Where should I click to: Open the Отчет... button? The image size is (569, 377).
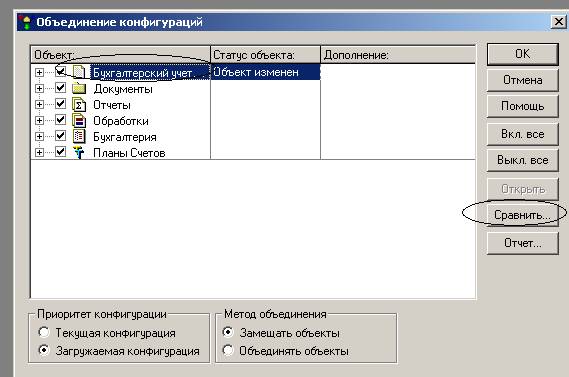click(522, 243)
